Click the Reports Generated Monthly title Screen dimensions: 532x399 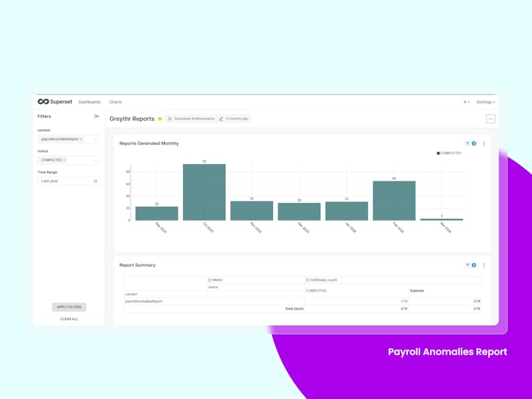(149, 144)
